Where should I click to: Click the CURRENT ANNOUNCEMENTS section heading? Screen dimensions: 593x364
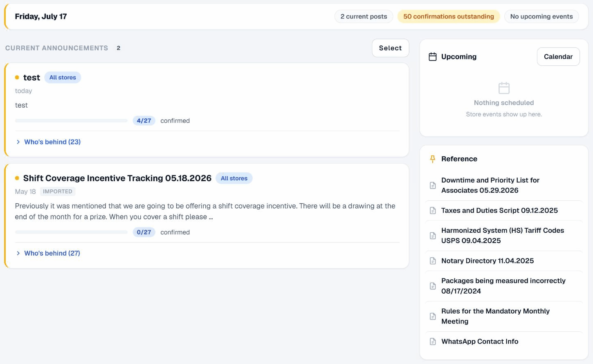click(x=57, y=48)
